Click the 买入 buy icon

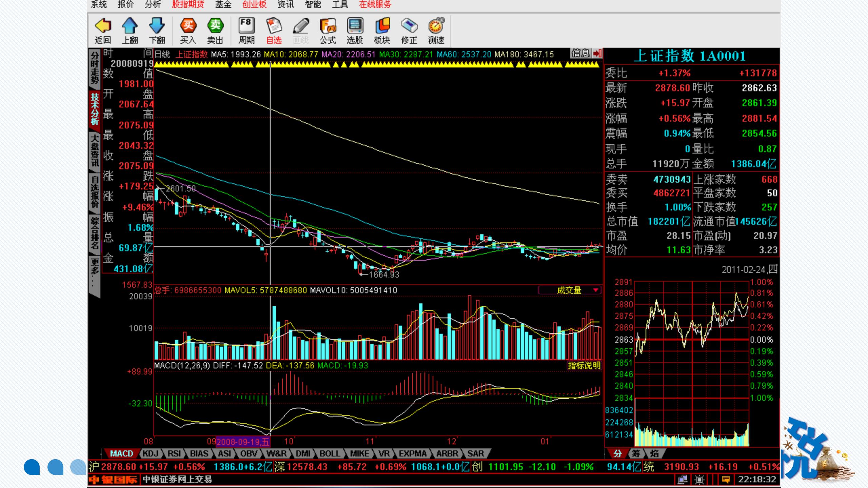tap(188, 30)
